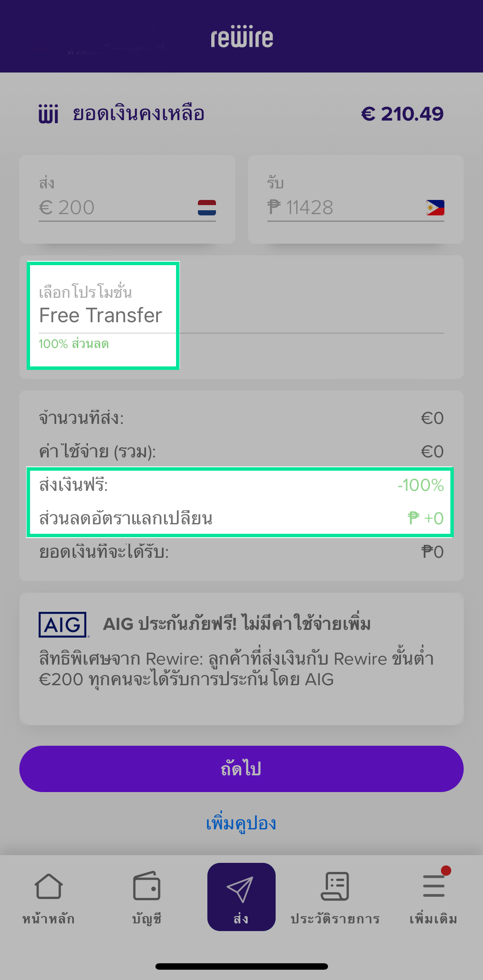Tap the rewire logo in header
Viewport: 483px width, 980px height.
click(x=242, y=37)
